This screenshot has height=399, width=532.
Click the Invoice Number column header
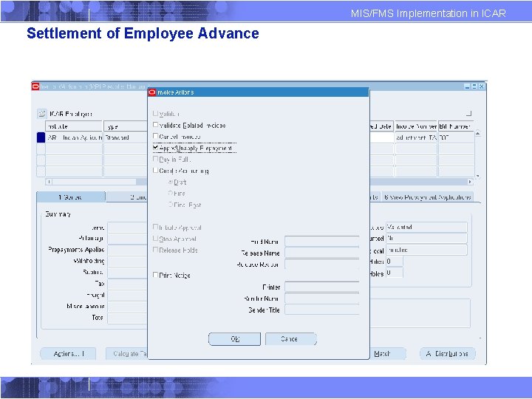416,126
